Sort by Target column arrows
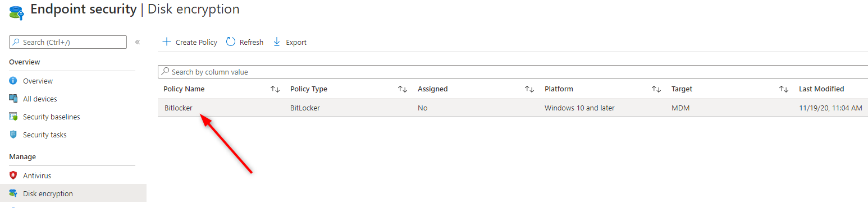The width and height of the screenshot is (868, 208). click(784, 89)
